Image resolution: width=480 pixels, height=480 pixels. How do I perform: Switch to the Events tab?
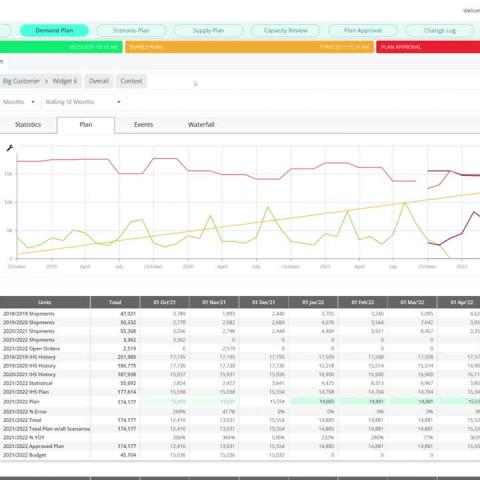click(143, 125)
